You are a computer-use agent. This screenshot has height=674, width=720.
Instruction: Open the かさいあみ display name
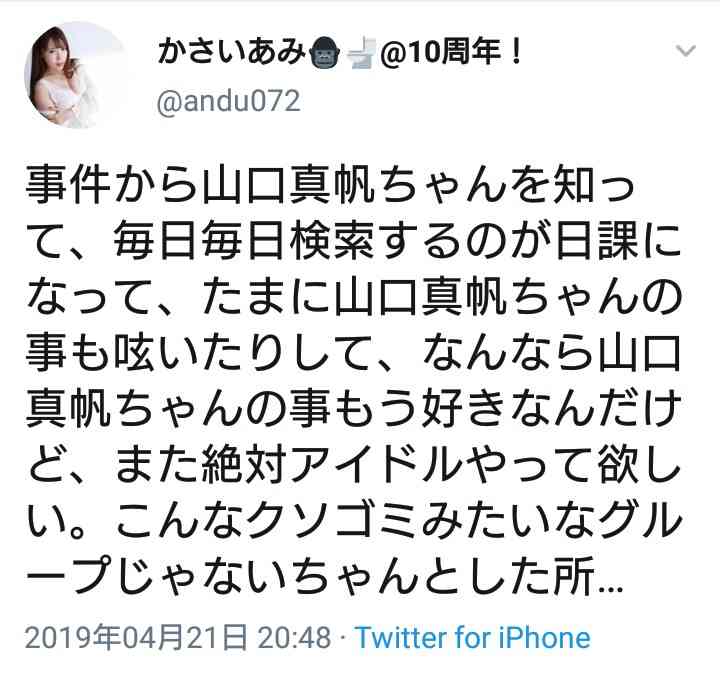(232, 51)
